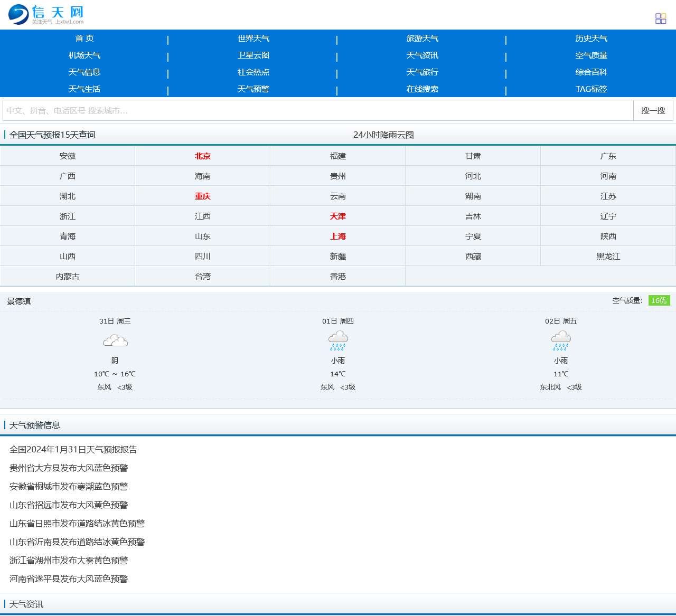
Task: Select 北京 from the province list
Action: tap(203, 156)
